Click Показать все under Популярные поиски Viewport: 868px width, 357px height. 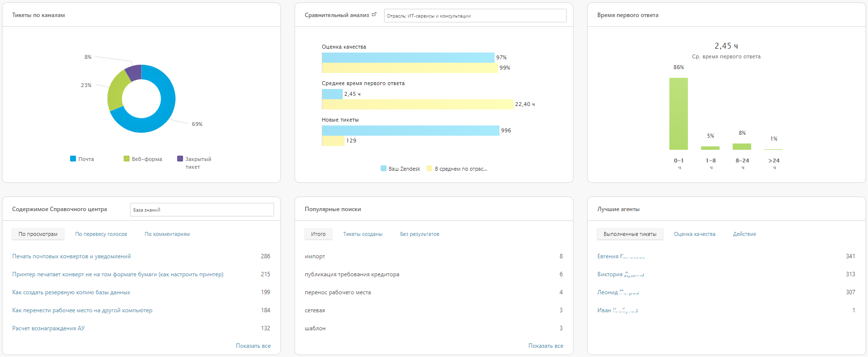(546, 346)
